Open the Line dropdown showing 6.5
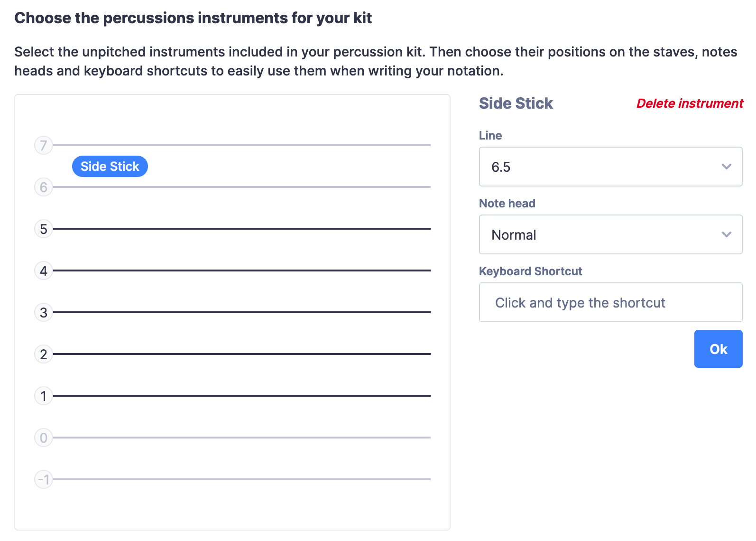 tap(611, 167)
